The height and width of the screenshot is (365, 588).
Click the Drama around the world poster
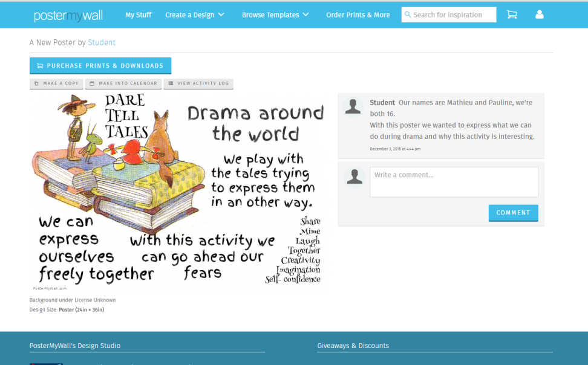tap(180, 192)
